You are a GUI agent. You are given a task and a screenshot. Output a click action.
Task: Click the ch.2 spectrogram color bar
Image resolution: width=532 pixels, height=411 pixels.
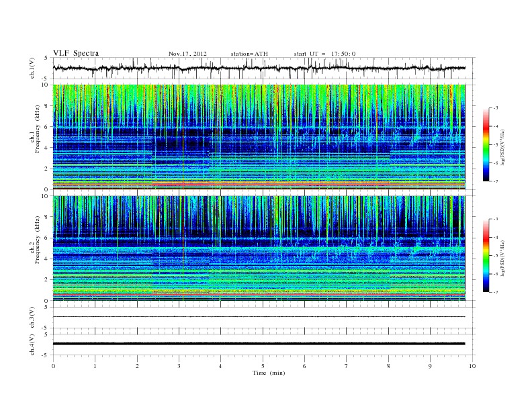click(x=486, y=256)
